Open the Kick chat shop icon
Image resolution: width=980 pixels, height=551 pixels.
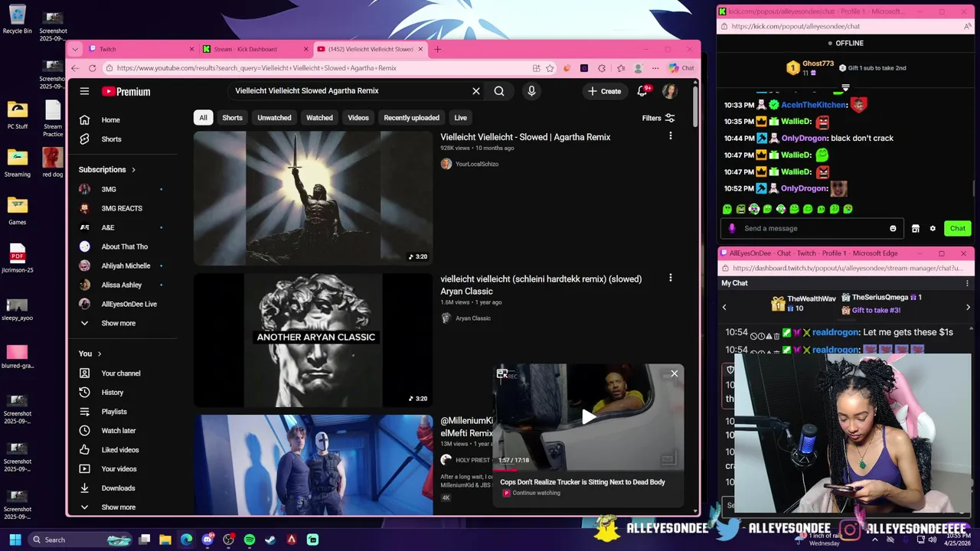click(x=915, y=228)
